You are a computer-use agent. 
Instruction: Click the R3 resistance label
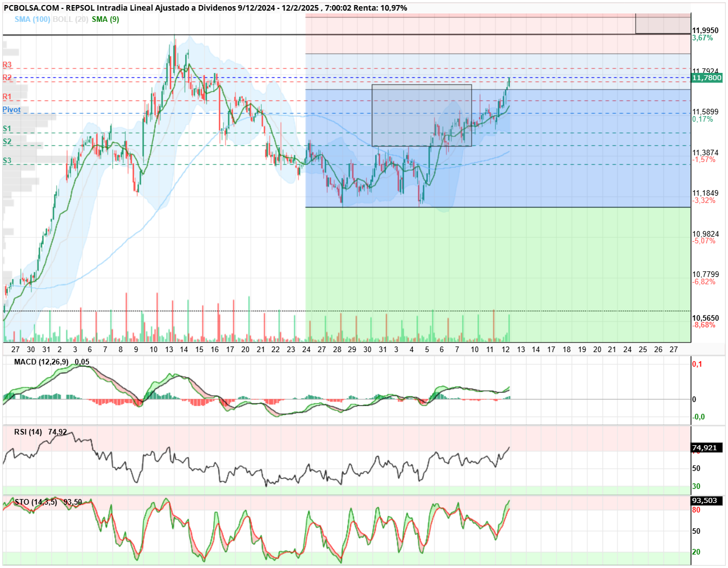tap(7, 65)
